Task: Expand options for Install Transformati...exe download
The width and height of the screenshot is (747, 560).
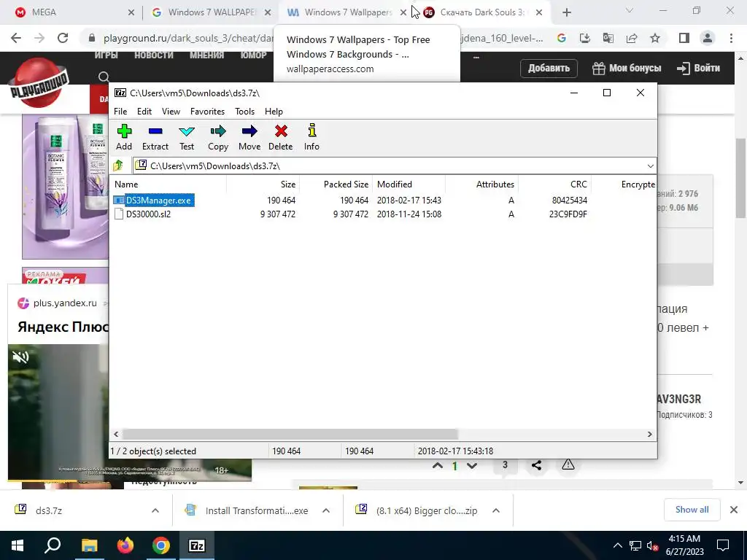Action: (x=326, y=510)
